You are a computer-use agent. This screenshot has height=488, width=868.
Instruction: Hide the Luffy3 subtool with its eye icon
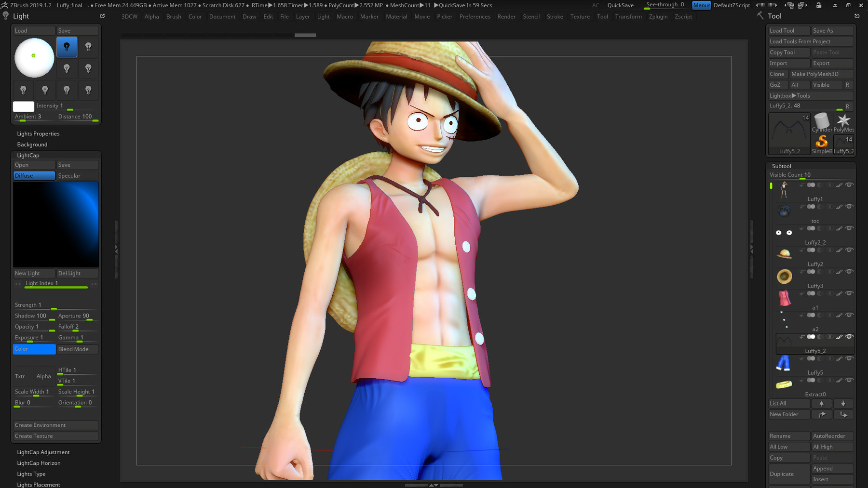click(849, 270)
